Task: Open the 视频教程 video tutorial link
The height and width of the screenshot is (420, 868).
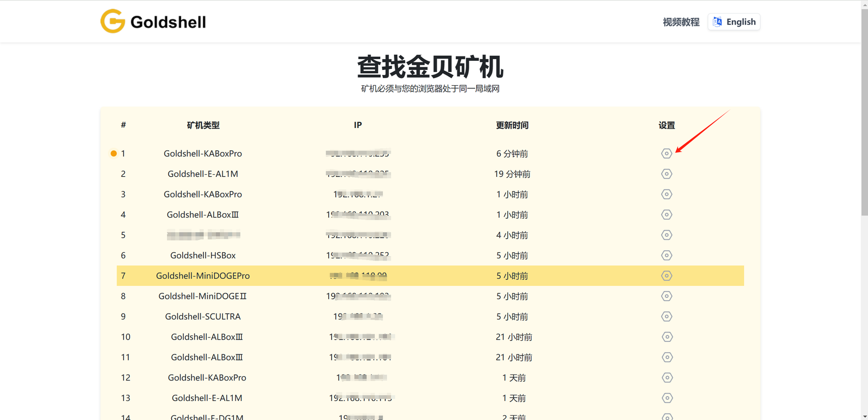Action: (681, 22)
